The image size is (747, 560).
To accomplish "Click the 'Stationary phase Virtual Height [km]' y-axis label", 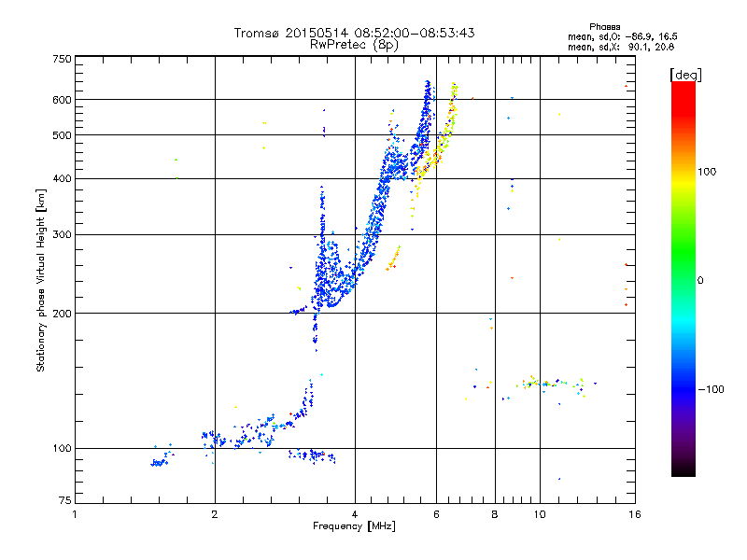I will pos(41,280).
